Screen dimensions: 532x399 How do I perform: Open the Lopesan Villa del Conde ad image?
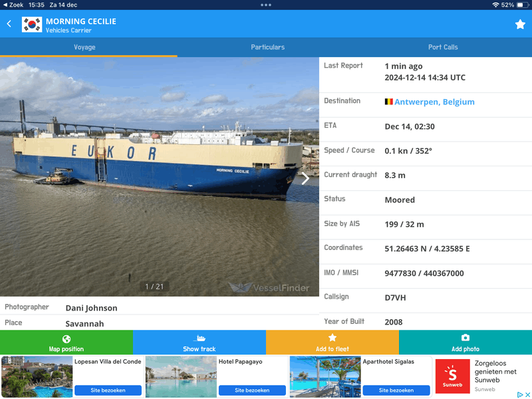point(37,376)
